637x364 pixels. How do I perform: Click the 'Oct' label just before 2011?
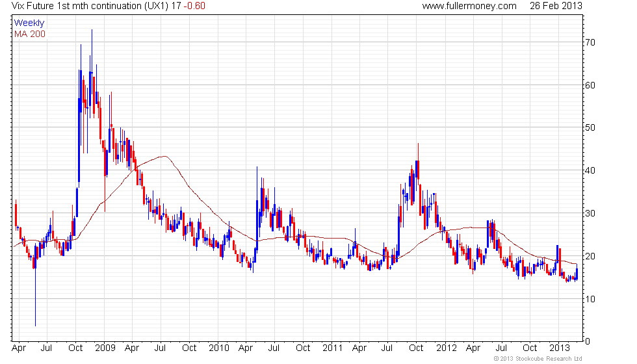tap(303, 348)
